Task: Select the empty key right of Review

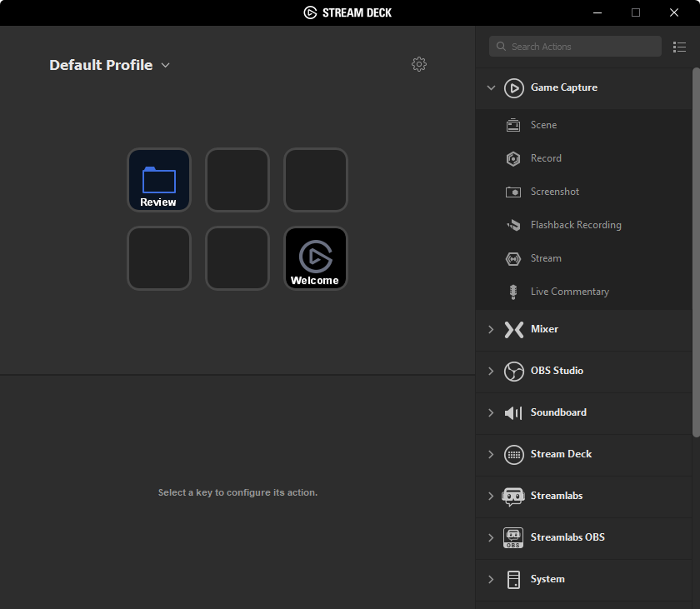Action: coord(237,180)
